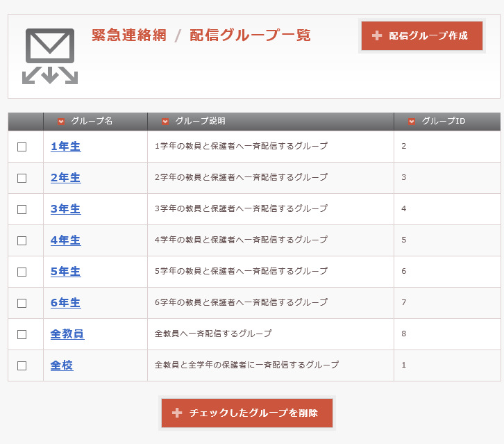Go to the 4年生 group page
Image resolution: width=504 pixels, height=444 pixels.
(65, 240)
